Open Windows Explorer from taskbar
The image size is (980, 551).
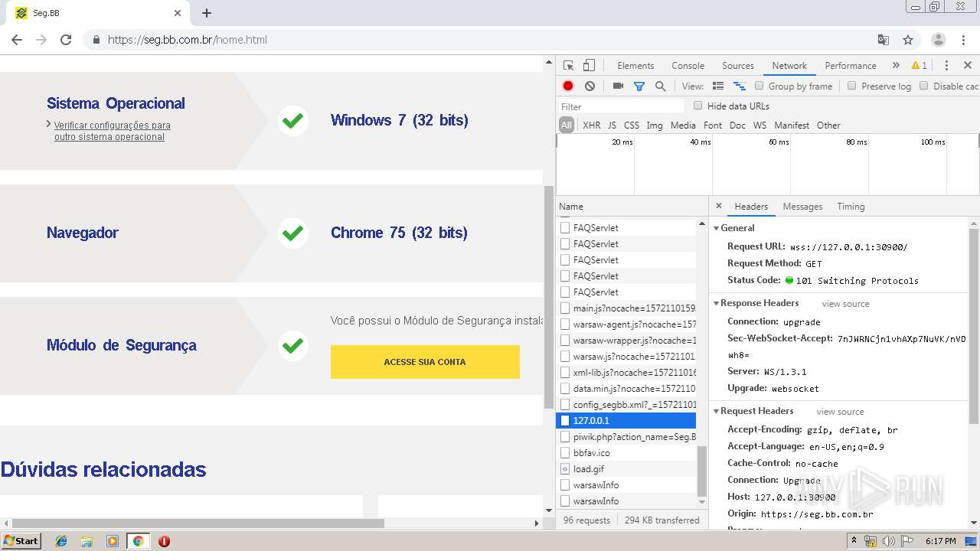pos(87,541)
